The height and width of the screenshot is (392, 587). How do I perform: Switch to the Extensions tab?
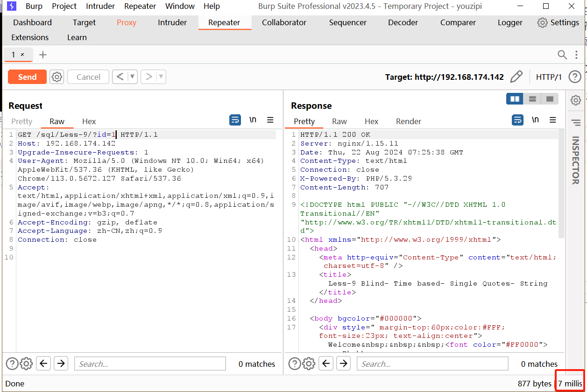click(x=30, y=37)
